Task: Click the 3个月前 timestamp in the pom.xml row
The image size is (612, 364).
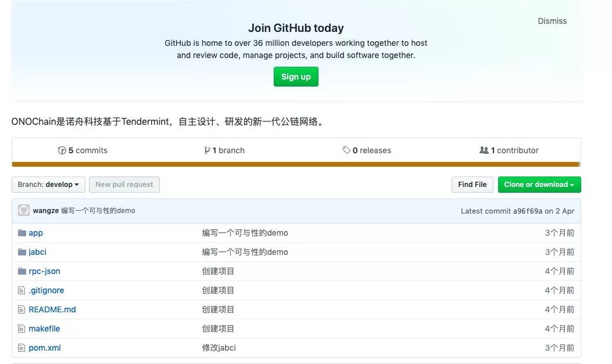Action: (560, 348)
